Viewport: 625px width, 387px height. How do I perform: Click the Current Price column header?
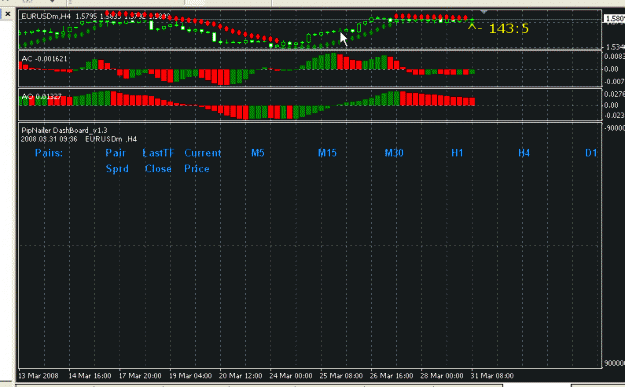click(202, 161)
